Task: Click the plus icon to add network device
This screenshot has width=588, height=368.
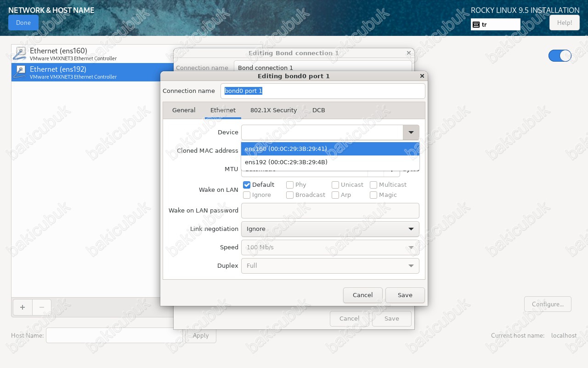Action: (23, 307)
